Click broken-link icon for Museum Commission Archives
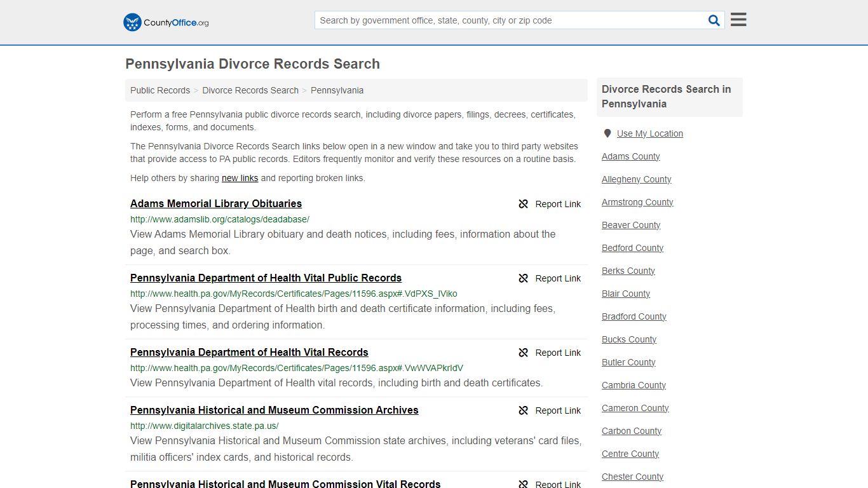The width and height of the screenshot is (868, 488). 524,410
